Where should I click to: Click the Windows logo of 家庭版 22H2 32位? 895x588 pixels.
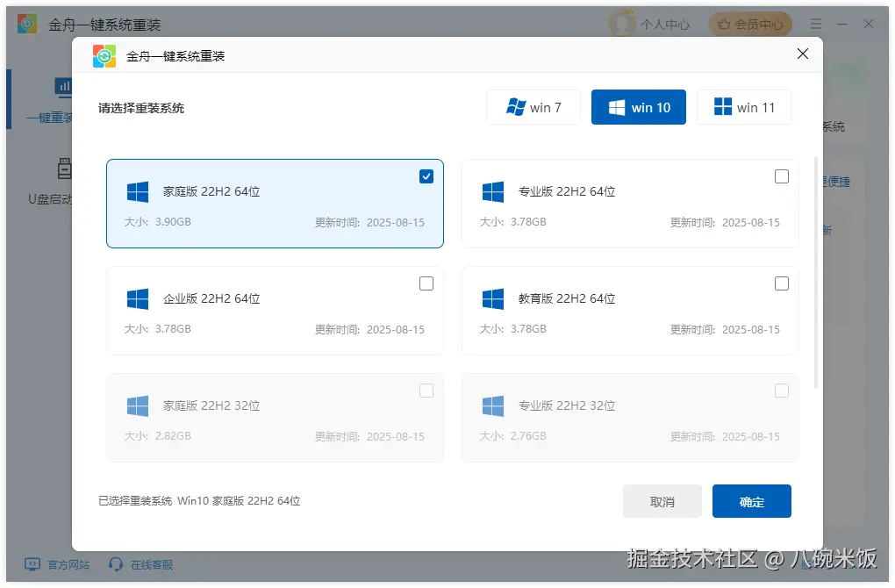coord(138,405)
